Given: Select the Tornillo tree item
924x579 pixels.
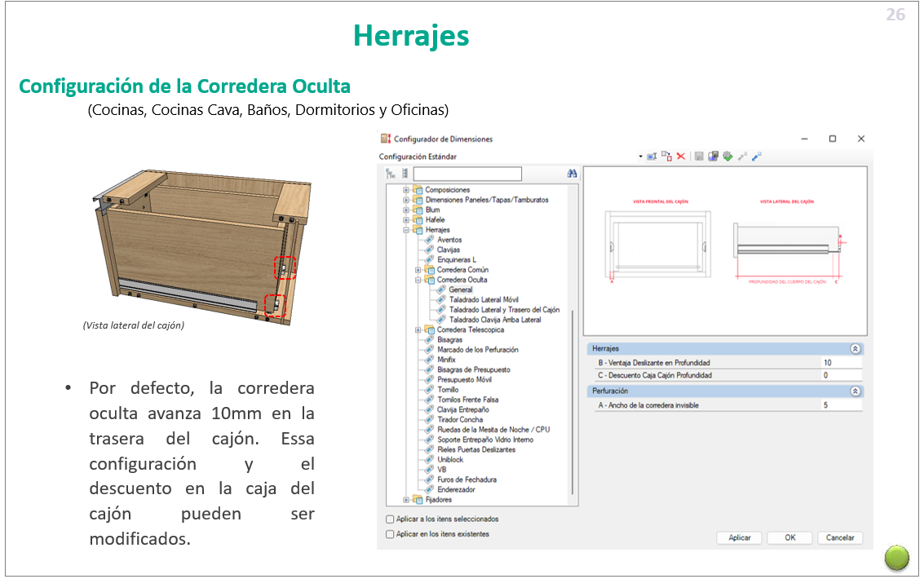Looking at the screenshot, I should (448, 390).
